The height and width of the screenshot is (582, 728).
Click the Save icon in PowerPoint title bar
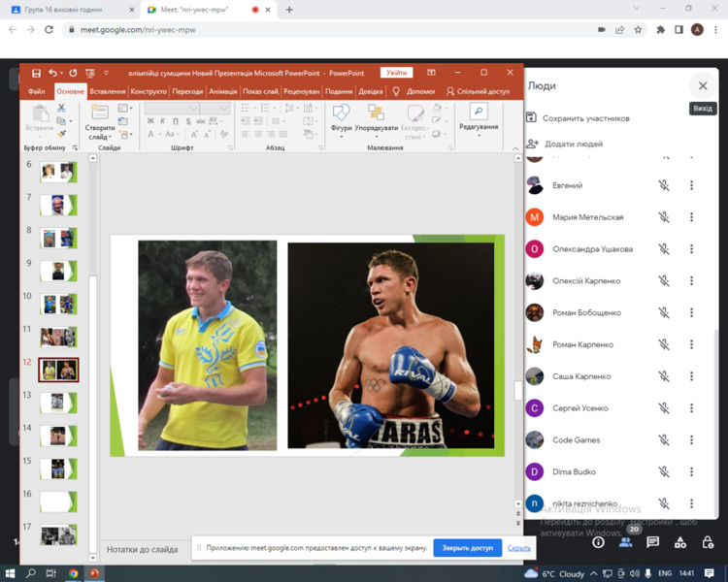click(x=36, y=73)
